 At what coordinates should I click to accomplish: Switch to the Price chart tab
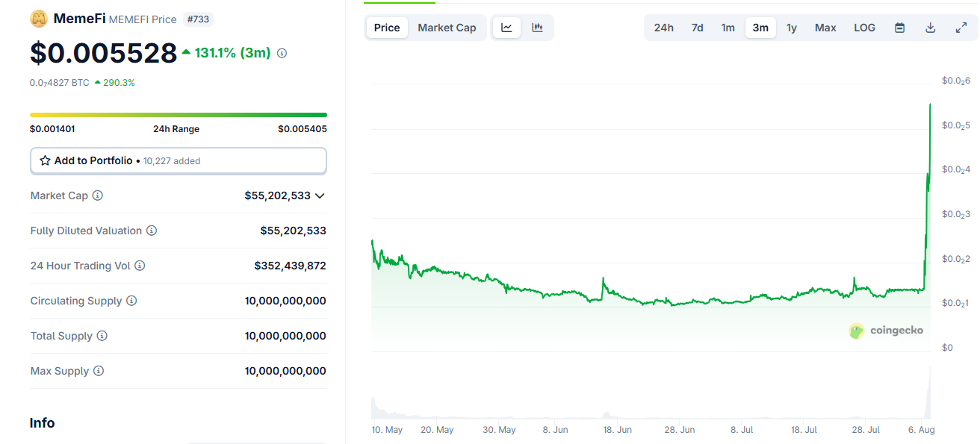click(x=386, y=27)
